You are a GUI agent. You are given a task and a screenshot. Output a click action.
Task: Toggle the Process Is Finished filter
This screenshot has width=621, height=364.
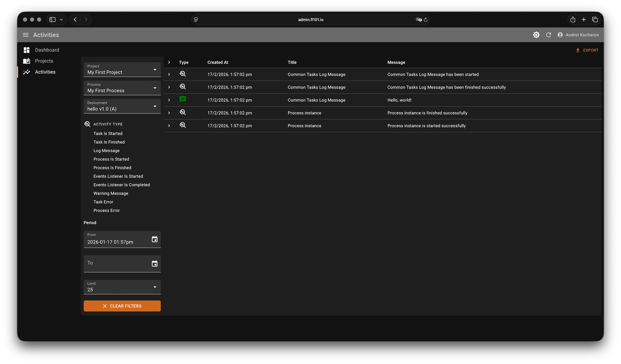(112, 168)
